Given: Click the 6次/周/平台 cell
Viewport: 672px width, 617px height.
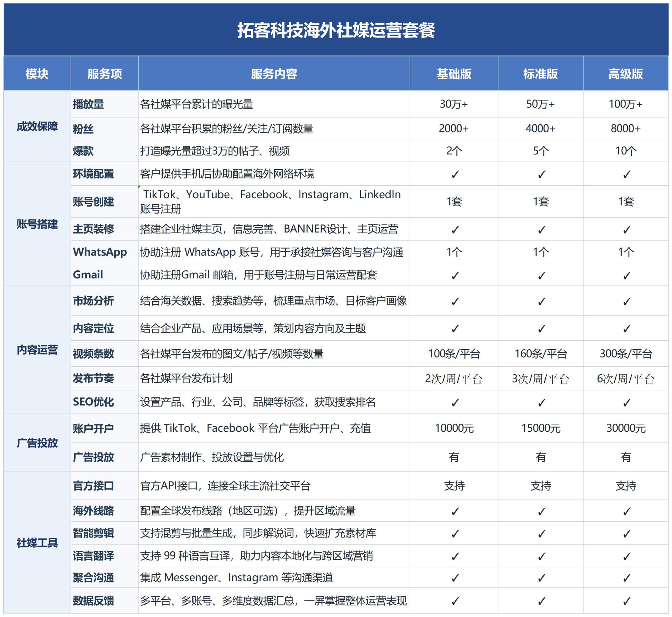Looking at the screenshot, I should [x=626, y=379].
